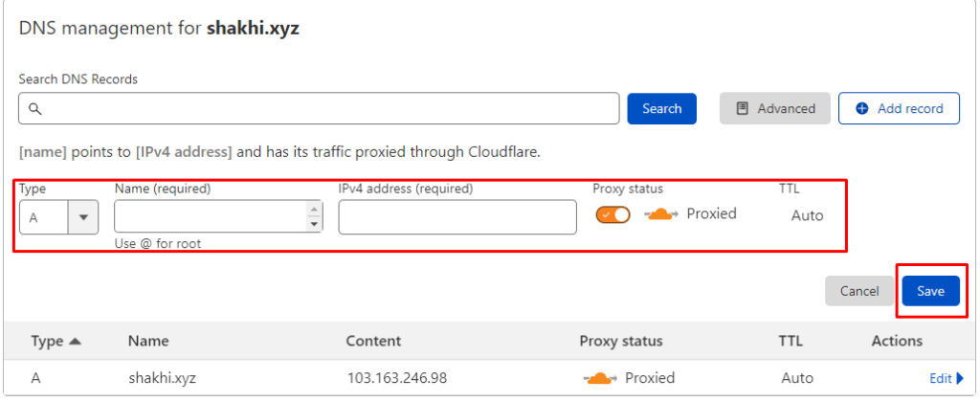Screen dimensions: 980x402
Task: Click the Add record button
Action: click(899, 109)
